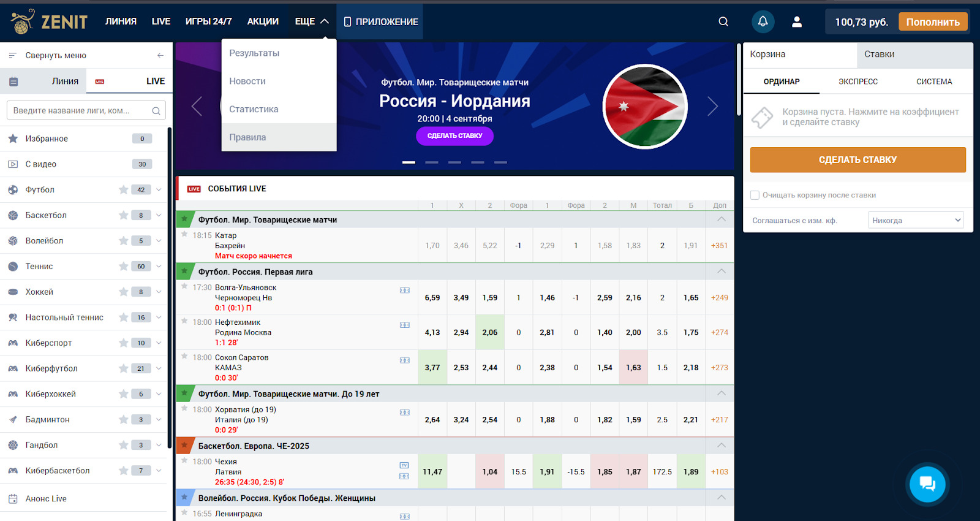Select under-total odds 1,63 for Сокол Саратов – КАМАЗ
980x521 pixels.
(x=633, y=368)
